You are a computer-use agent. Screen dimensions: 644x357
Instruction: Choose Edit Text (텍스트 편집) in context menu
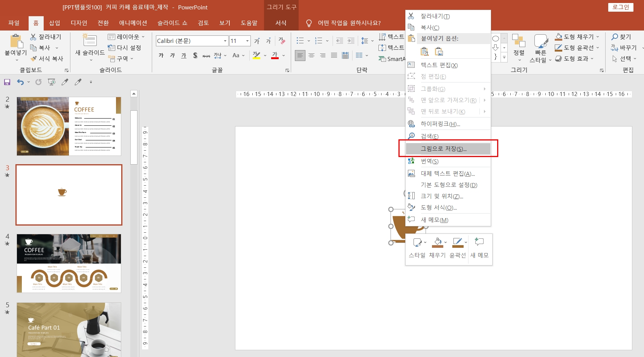(448, 65)
